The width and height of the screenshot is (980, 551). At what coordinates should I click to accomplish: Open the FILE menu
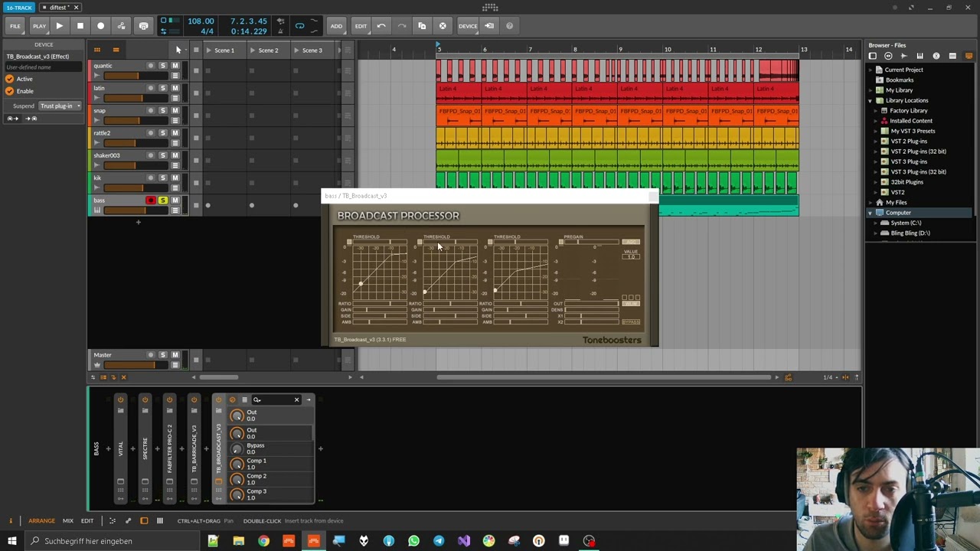15,26
